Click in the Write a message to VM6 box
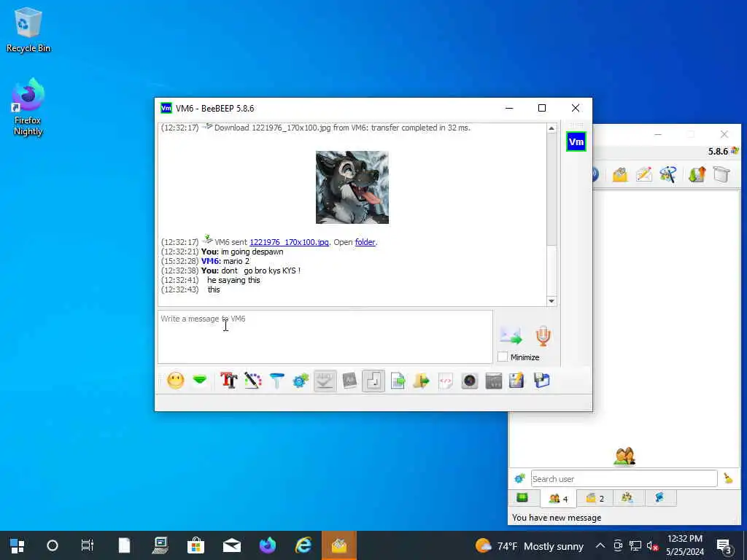The width and height of the screenshot is (747, 560). pos(325,337)
